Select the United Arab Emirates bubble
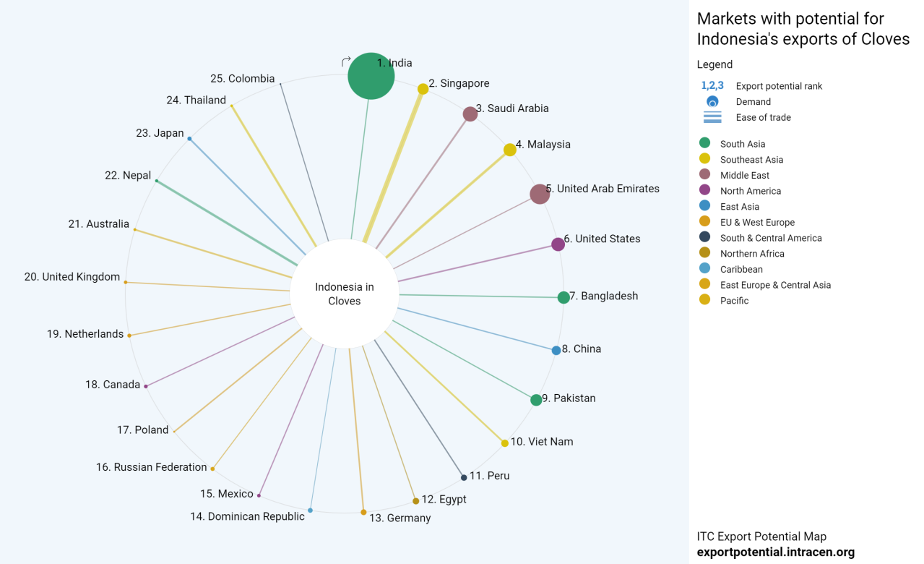The width and height of the screenshot is (924, 564). [540, 194]
